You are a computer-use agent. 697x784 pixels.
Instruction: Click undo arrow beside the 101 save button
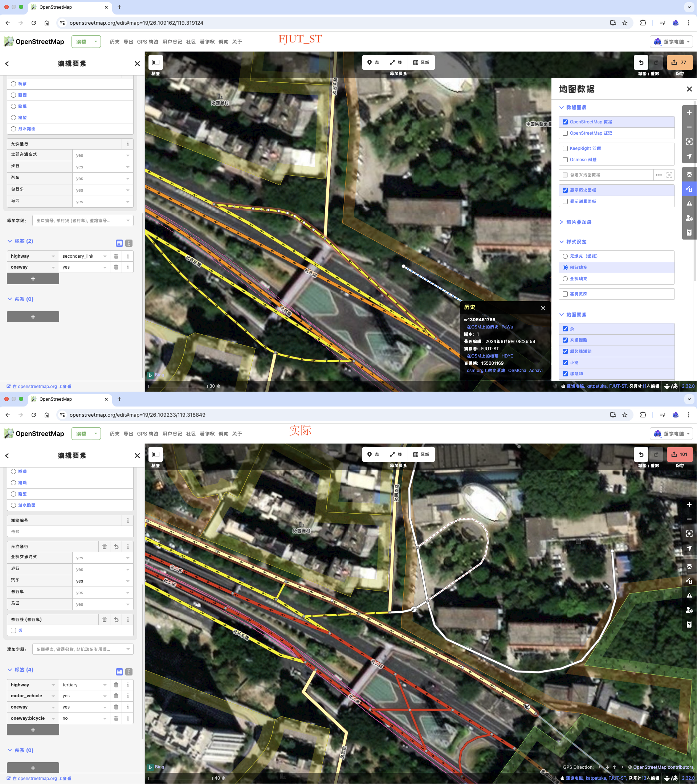click(641, 454)
